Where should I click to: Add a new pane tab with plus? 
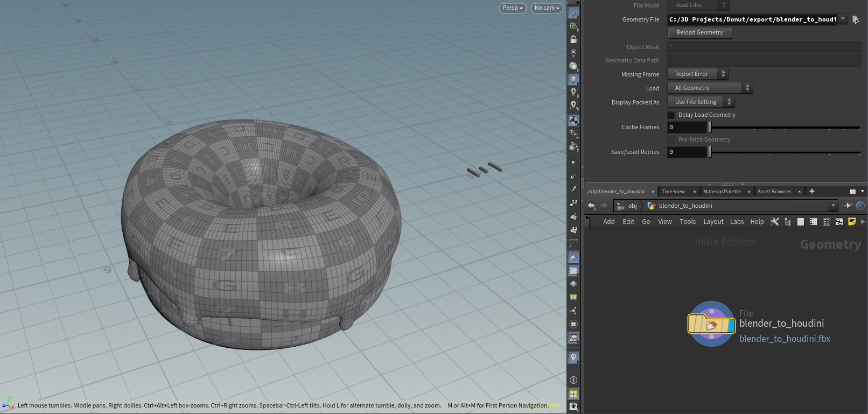(x=812, y=192)
